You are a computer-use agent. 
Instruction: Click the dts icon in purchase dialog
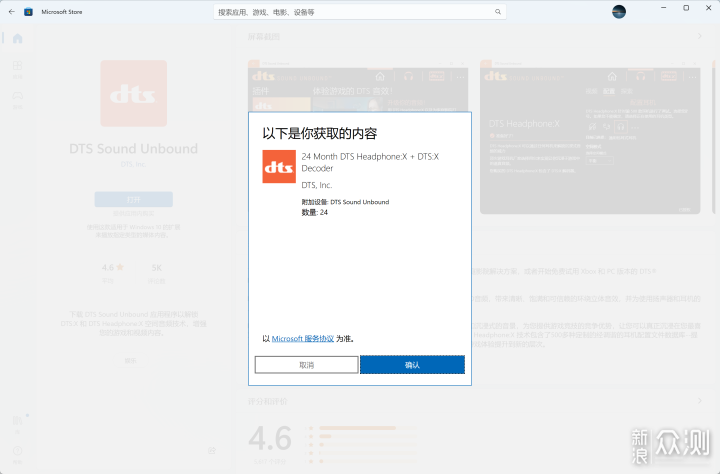tap(279, 167)
